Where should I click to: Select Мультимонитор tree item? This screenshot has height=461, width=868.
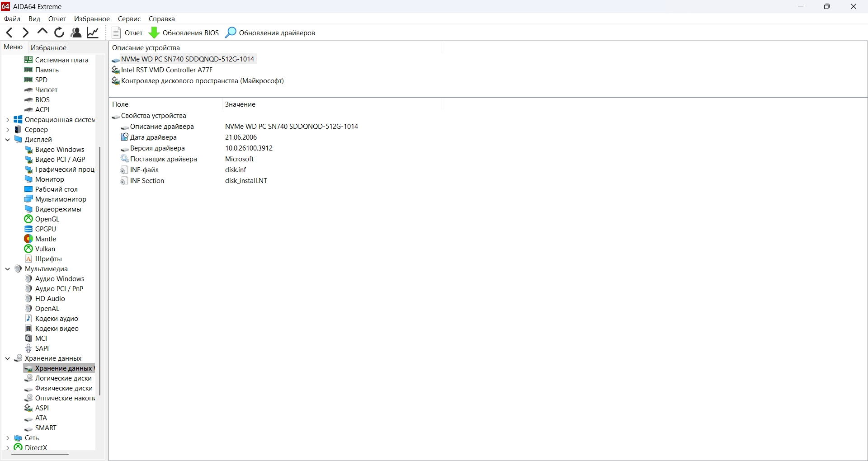(x=55, y=199)
